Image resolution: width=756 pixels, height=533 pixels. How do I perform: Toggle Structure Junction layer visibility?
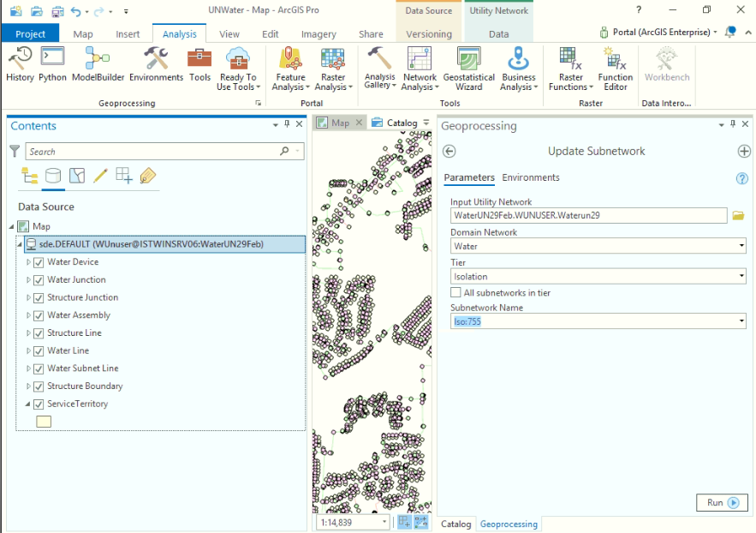coord(39,298)
